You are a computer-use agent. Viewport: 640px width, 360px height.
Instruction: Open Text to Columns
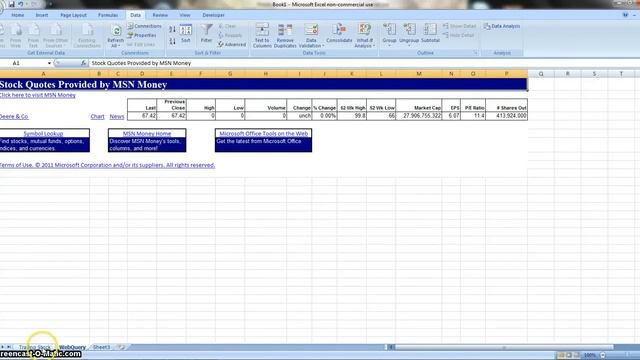coord(262,36)
